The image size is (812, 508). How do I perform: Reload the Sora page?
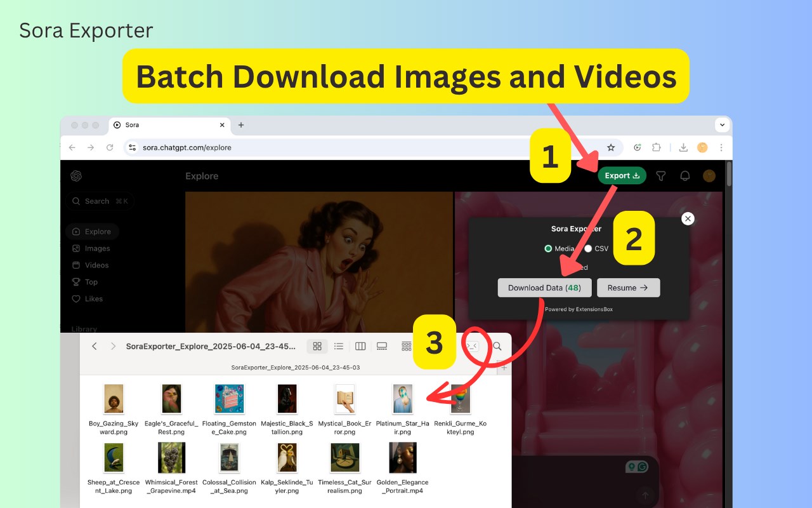pos(110,147)
